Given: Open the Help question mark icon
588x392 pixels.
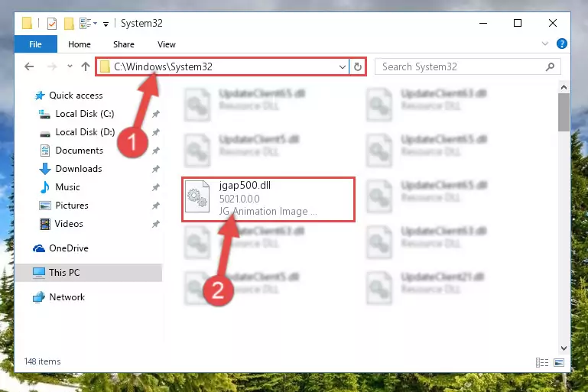Looking at the screenshot, I should [562, 44].
